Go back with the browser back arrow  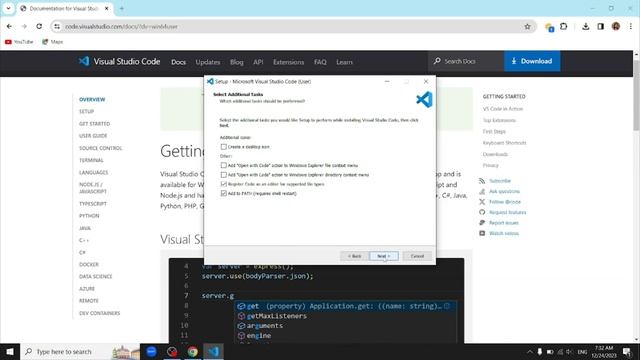9,27
